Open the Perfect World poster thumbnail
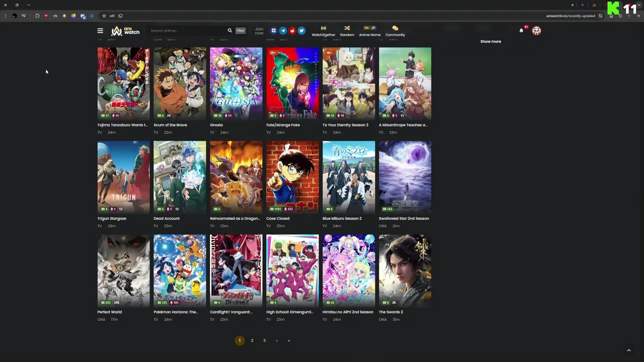 coord(123,270)
